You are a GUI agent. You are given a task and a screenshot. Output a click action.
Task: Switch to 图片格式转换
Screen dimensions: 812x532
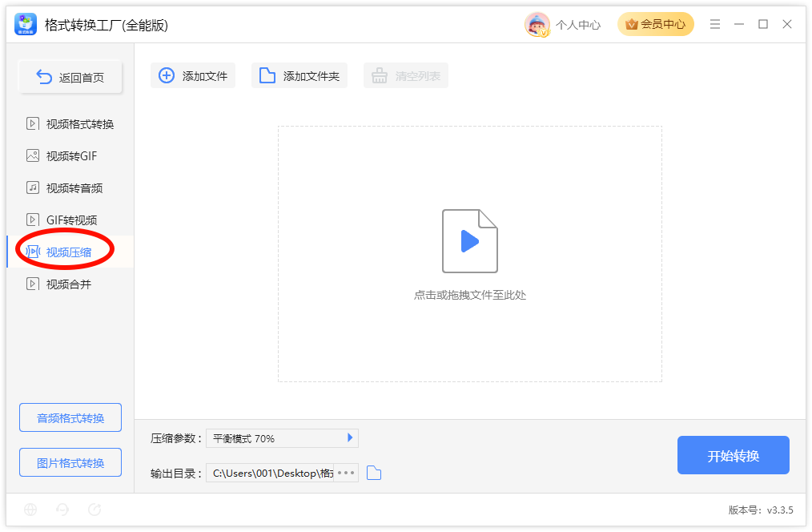pyautogui.click(x=70, y=462)
